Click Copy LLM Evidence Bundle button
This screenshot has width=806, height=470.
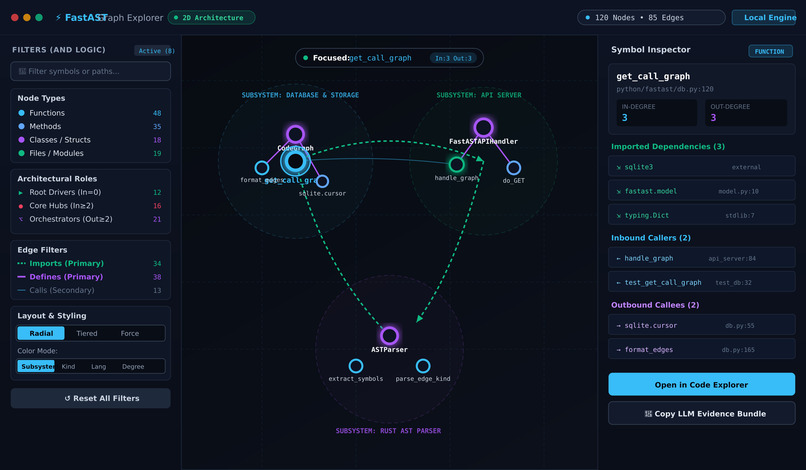701,413
